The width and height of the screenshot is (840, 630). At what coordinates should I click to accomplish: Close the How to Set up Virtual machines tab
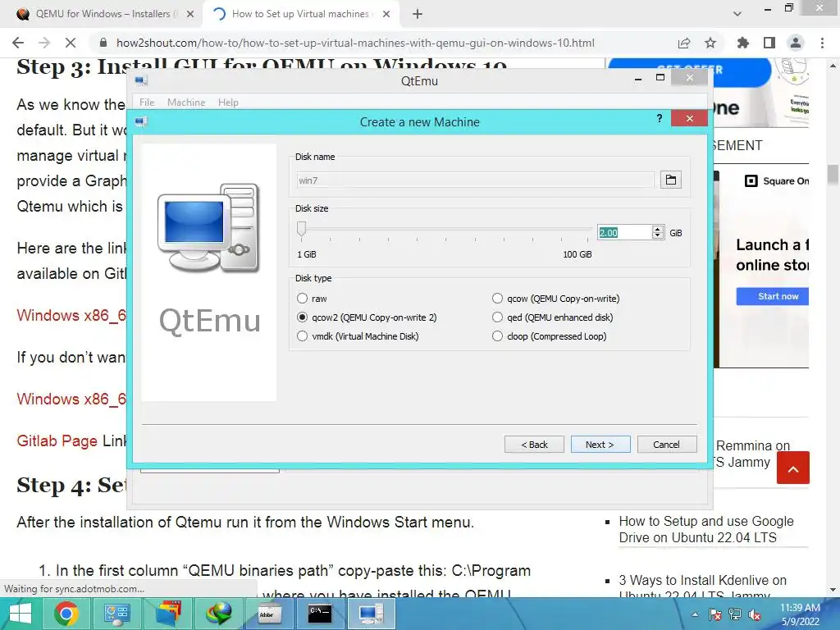[x=386, y=14]
